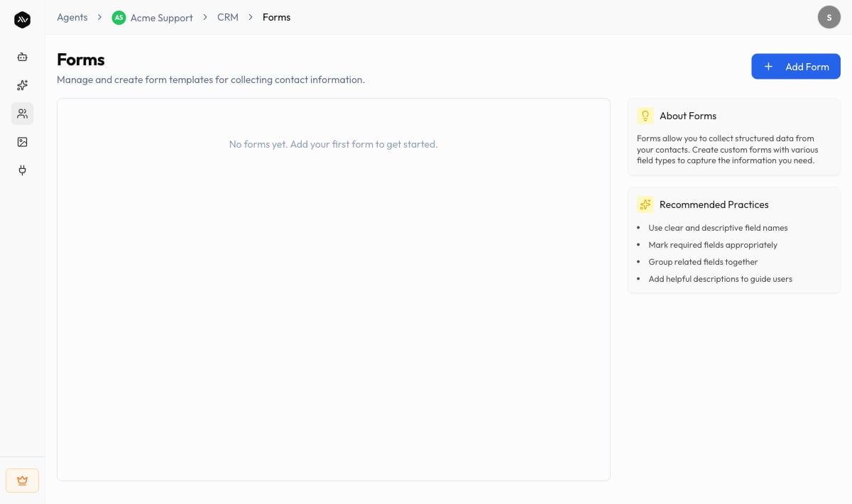Click the orange crown upgrade icon
The image size is (852, 504).
[x=22, y=481]
